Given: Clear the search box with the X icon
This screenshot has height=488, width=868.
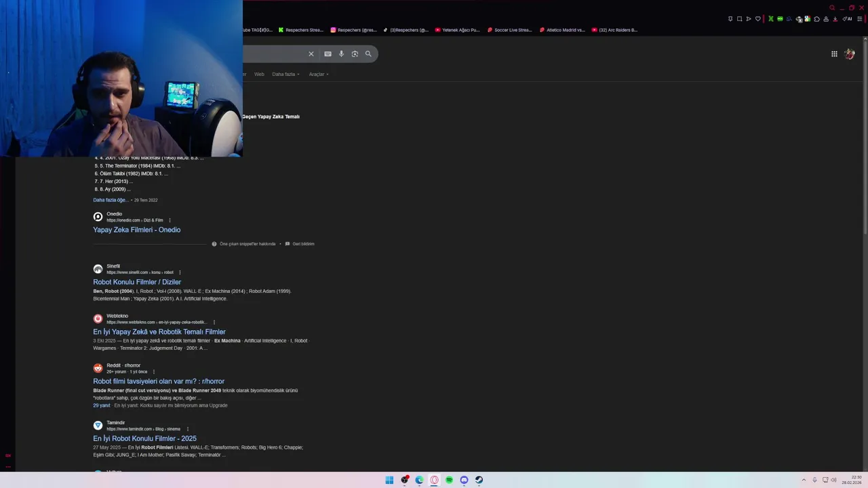Looking at the screenshot, I should (311, 54).
